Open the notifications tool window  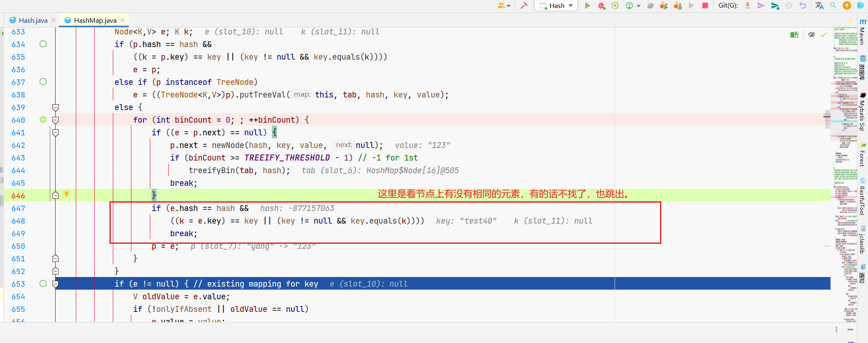(x=863, y=273)
